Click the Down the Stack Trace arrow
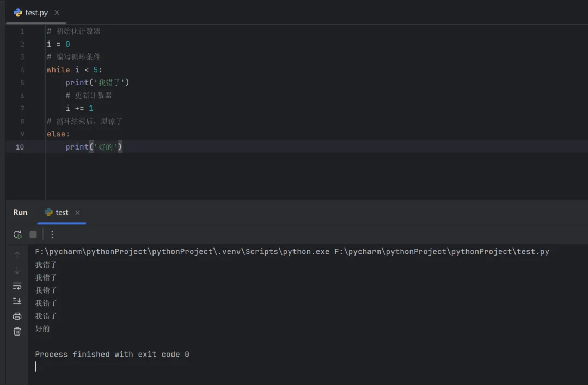Screen dimensions: 588x385 pyautogui.click(x=17, y=271)
